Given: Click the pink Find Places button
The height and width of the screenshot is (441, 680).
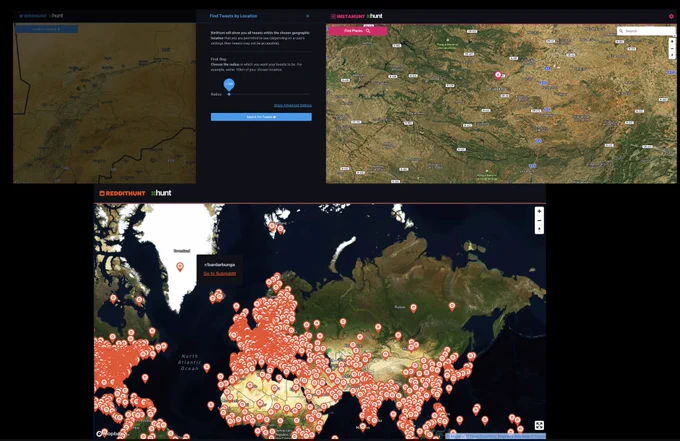Looking at the screenshot, I should [x=357, y=31].
